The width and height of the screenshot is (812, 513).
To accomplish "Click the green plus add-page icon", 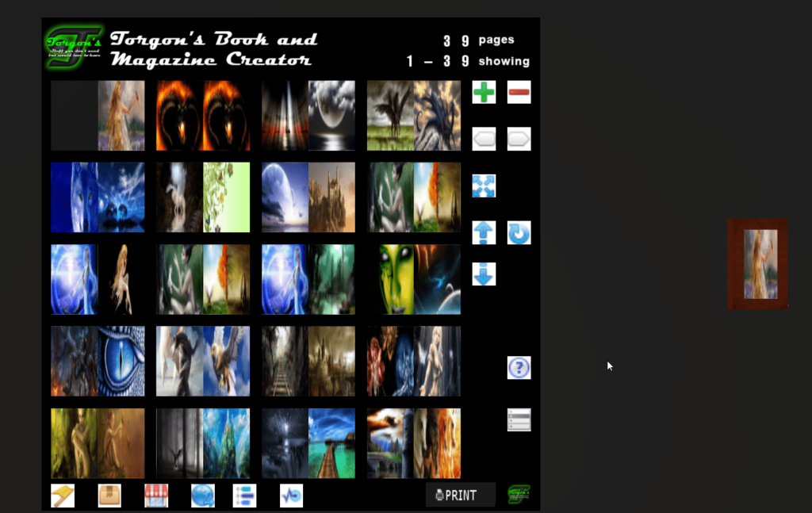I will 484,92.
